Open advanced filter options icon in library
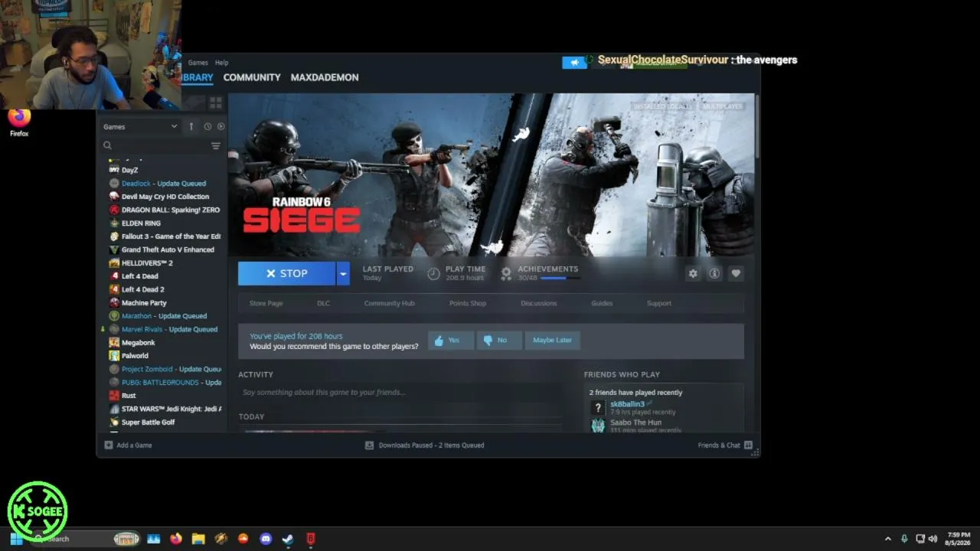 [x=215, y=145]
